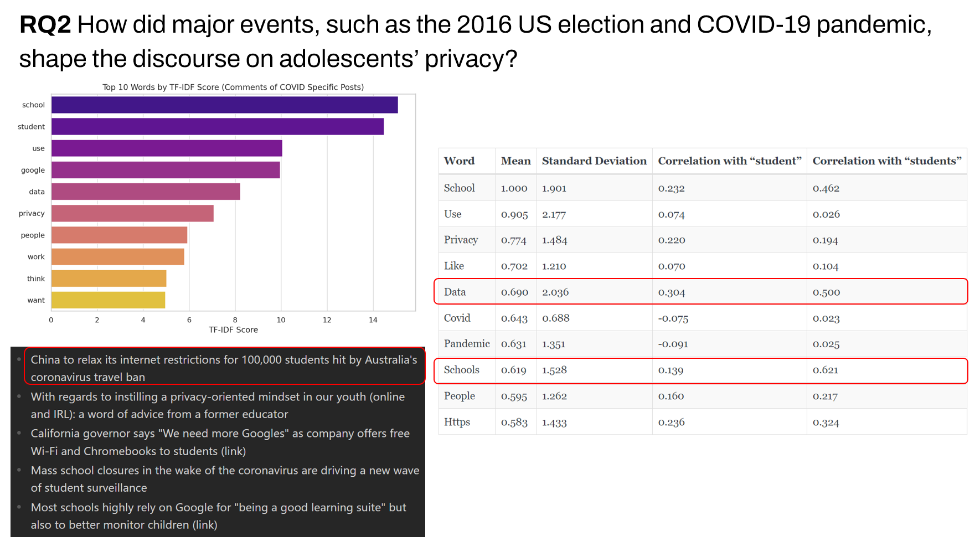
Task: Click the chart title "Top 10 Words by TF-IDF Score"
Action: [x=233, y=87]
